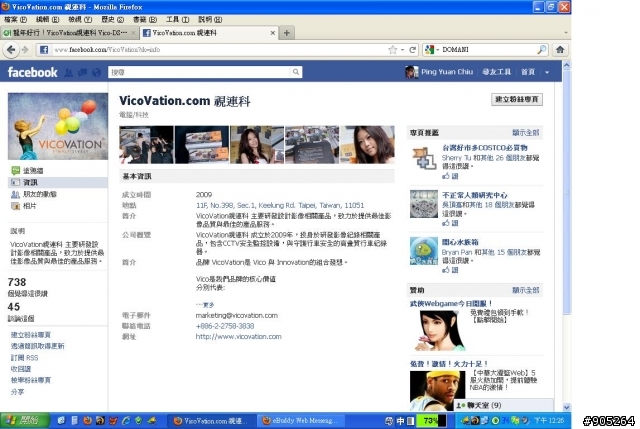Image resolution: width=640 pixels, height=429 pixels.
Task: Like the COSTCO page thumbs-up
Action: [450, 176]
